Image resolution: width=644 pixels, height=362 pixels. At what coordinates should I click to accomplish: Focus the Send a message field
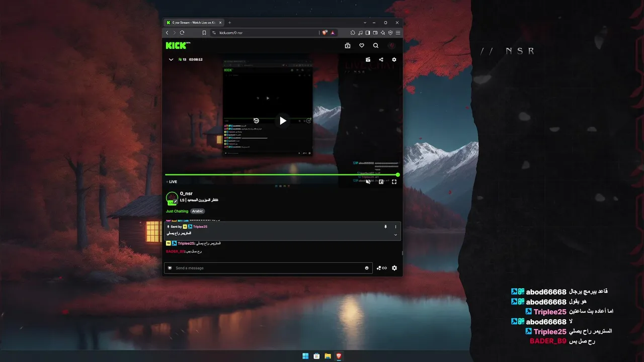(268, 268)
